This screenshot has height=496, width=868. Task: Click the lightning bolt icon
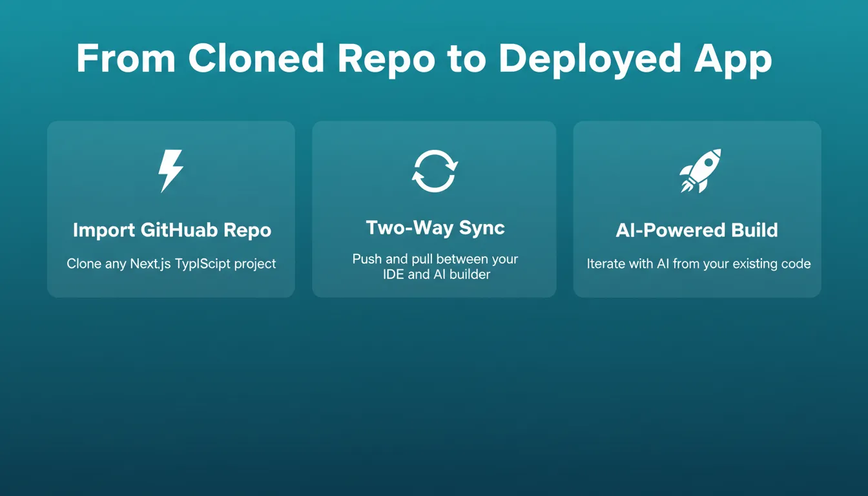pyautogui.click(x=171, y=170)
